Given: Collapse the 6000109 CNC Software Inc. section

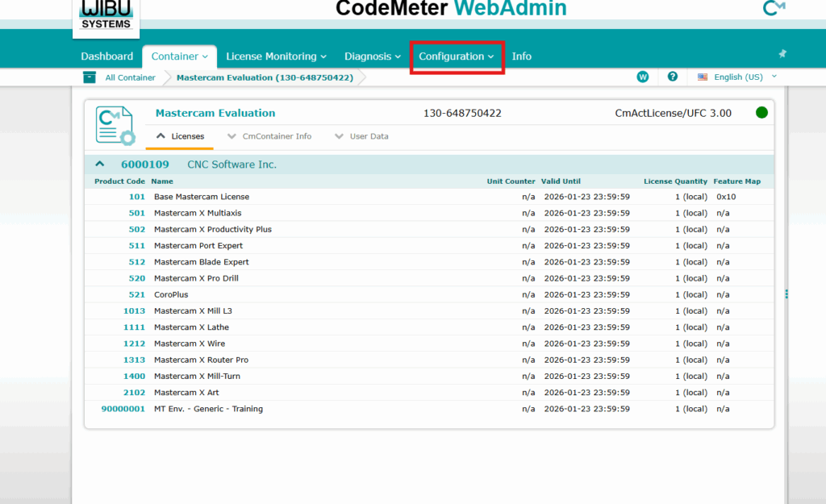Looking at the screenshot, I should click(100, 165).
